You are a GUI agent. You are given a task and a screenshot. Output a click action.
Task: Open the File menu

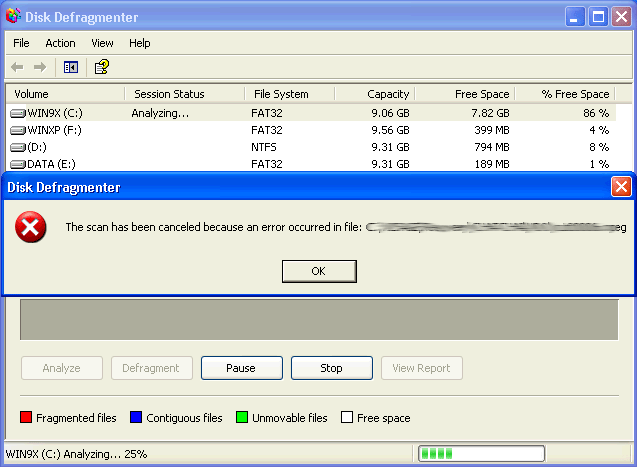point(21,43)
